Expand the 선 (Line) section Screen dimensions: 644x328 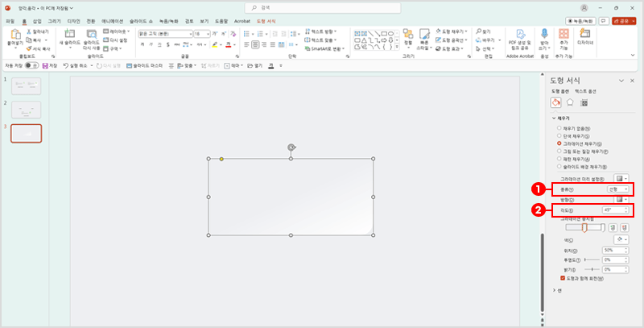554,289
